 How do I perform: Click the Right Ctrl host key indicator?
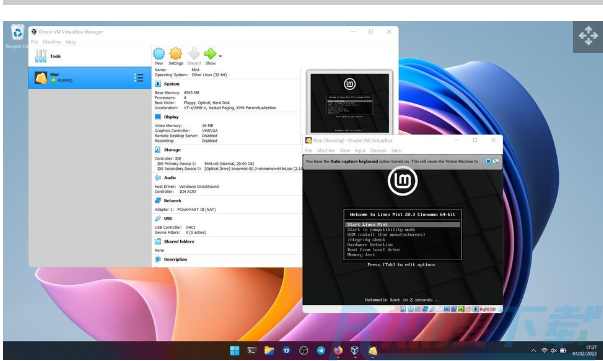[487, 309]
